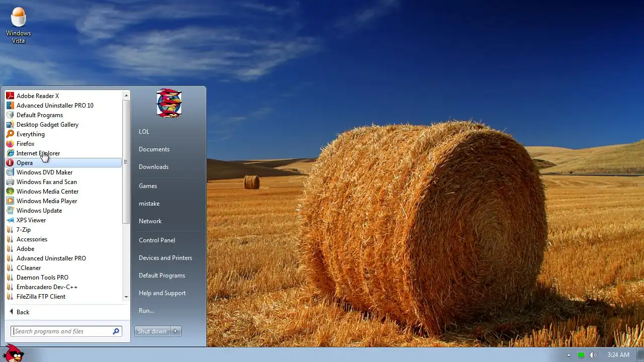Open the Windows Media Center icon
Viewport: 644px width, 362px height.
pos(10,191)
